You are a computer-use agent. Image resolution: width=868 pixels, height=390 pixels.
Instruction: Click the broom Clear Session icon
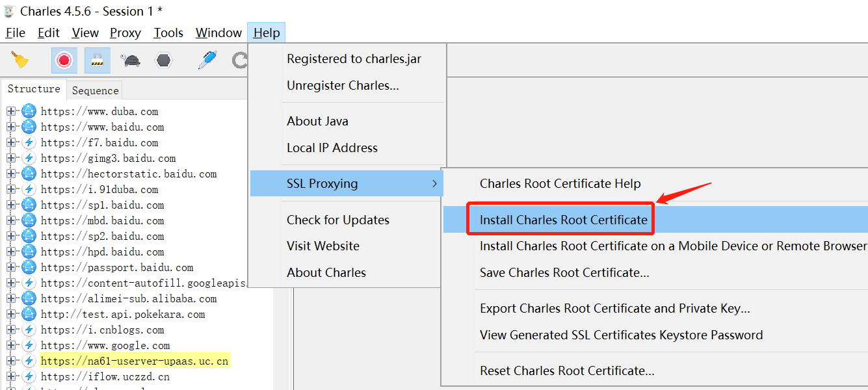point(20,60)
